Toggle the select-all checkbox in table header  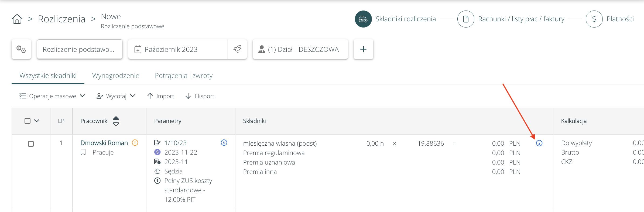[28, 121]
